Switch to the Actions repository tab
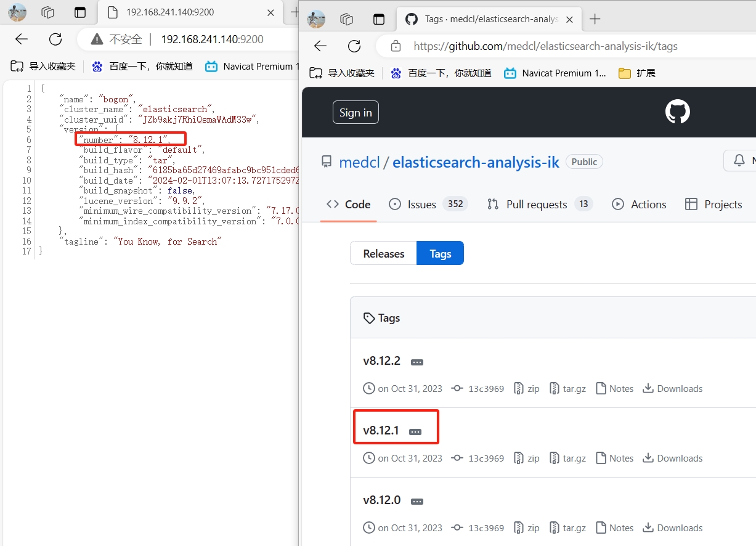The height and width of the screenshot is (546, 756). 639,205
